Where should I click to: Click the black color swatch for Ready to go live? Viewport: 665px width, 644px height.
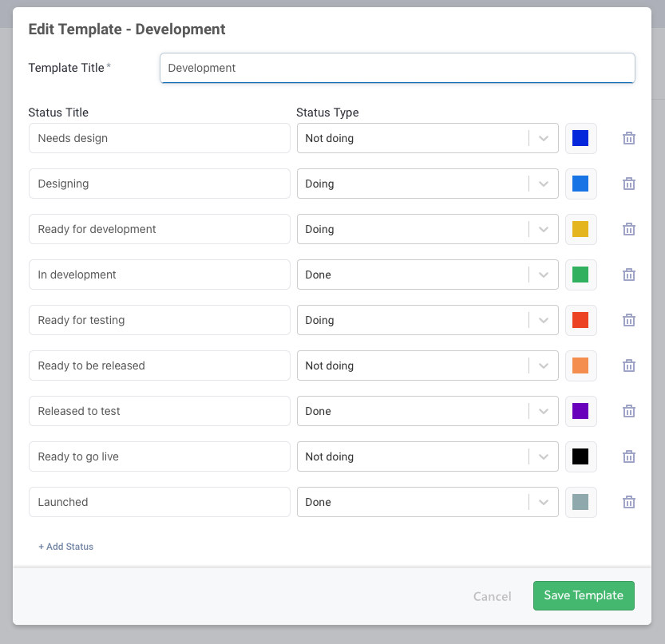580,456
